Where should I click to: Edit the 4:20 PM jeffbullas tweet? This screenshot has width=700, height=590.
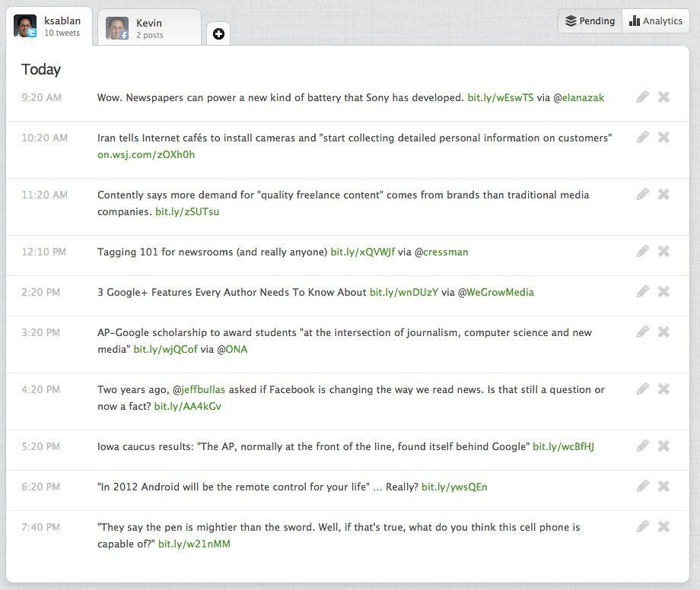642,389
